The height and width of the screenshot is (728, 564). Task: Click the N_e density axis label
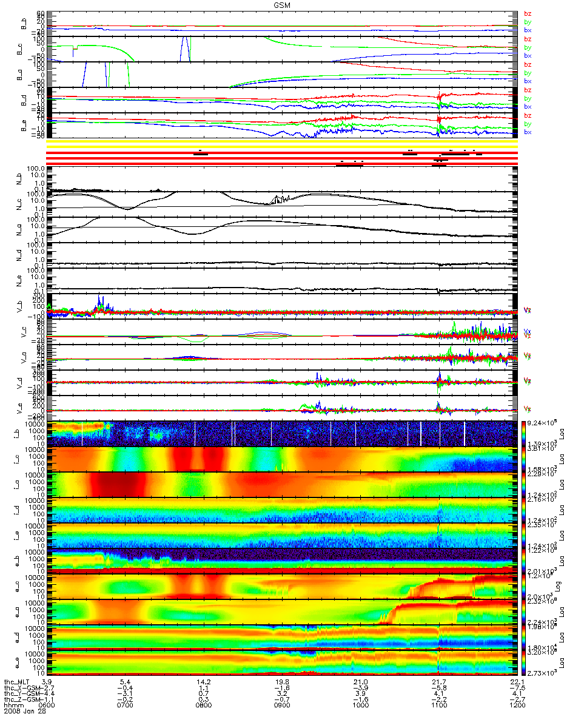click(x=20, y=280)
